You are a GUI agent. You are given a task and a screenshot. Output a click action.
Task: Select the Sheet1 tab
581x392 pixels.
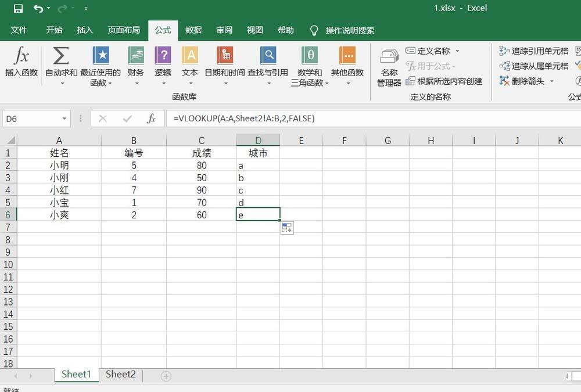click(x=76, y=374)
